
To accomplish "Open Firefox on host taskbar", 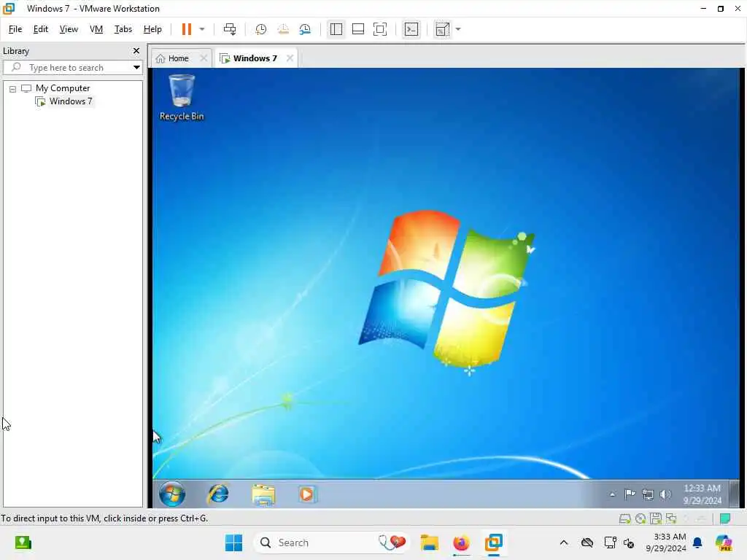I will 461,542.
